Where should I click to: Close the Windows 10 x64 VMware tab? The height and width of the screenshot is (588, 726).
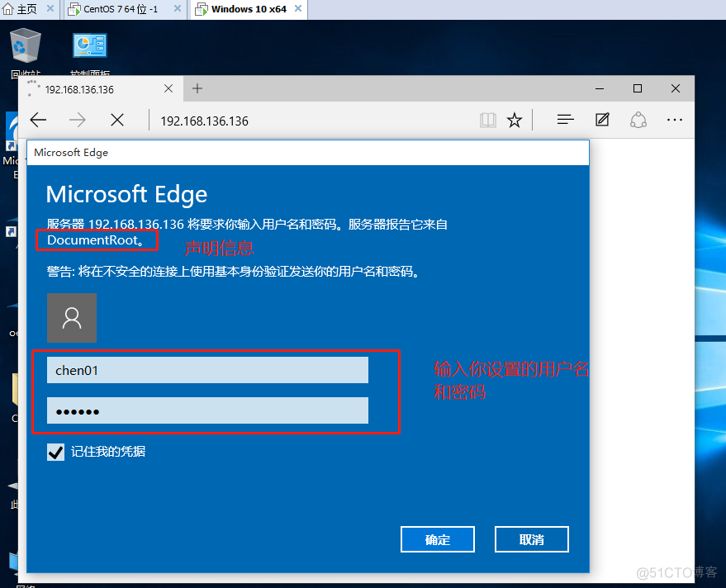(298, 8)
